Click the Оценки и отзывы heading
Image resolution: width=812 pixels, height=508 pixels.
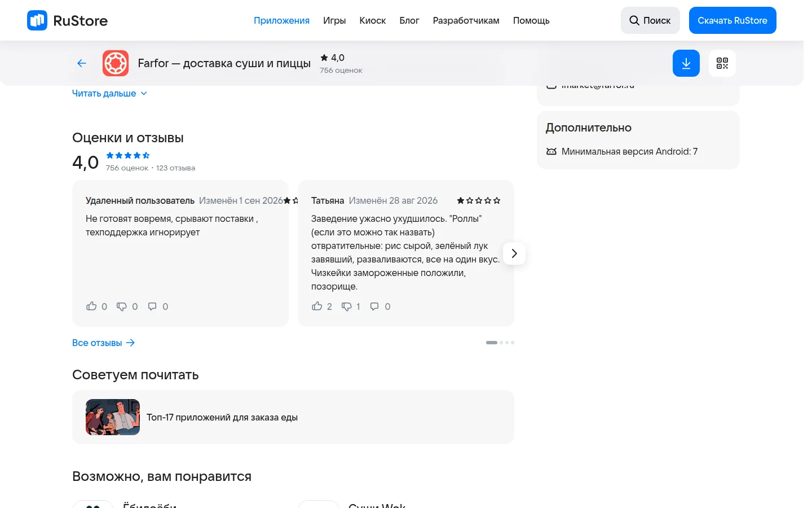coord(128,138)
